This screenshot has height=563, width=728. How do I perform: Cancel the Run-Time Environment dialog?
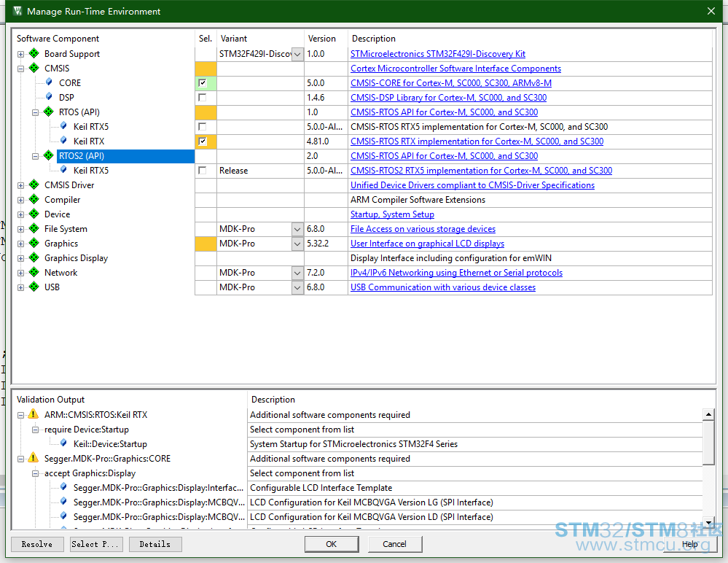[395, 544]
